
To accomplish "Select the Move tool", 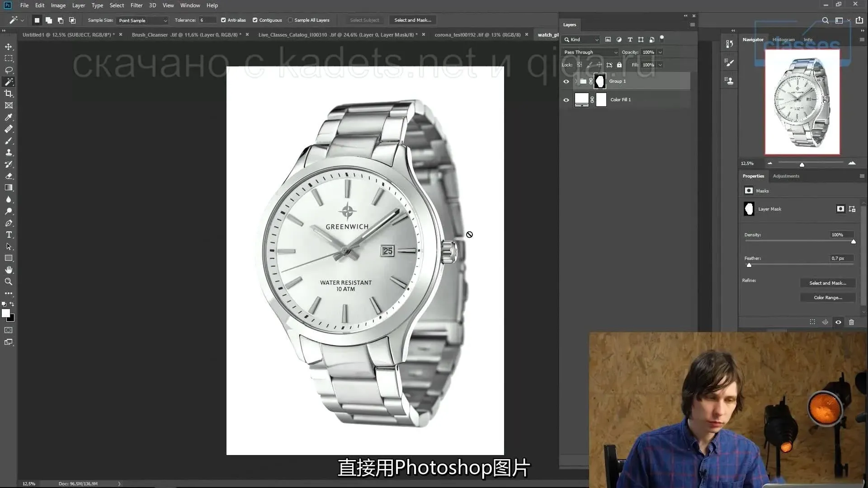I will 9,47.
